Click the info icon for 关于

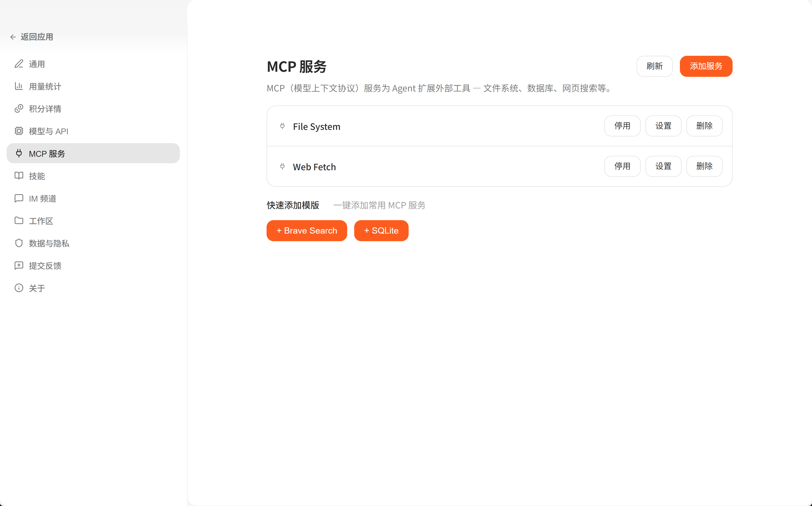coord(19,288)
